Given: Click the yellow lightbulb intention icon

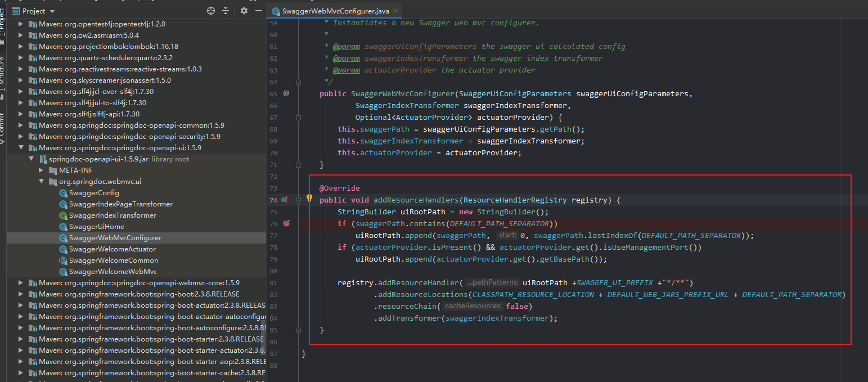Looking at the screenshot, I should (309, 197).
